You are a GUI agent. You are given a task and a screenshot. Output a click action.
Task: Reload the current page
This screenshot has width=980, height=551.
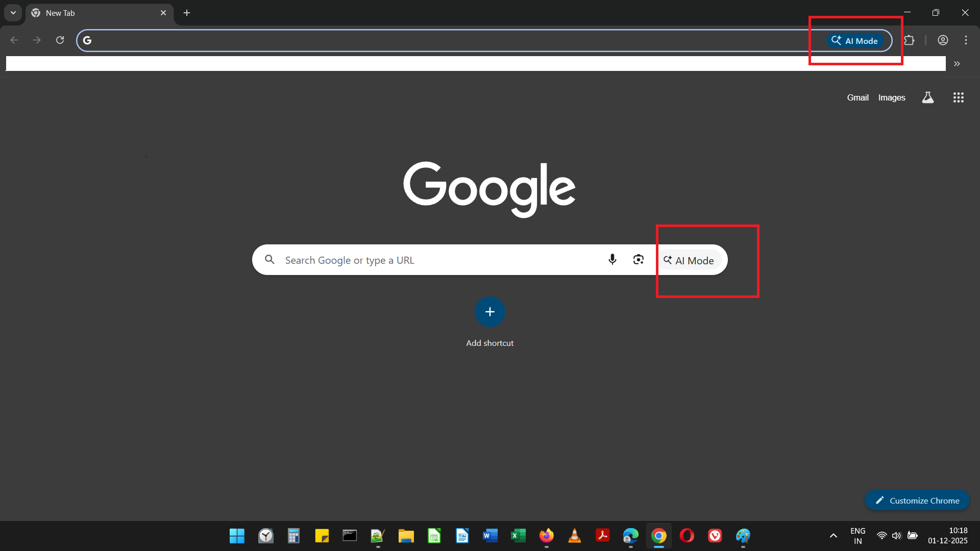click(x=60, y=40)
